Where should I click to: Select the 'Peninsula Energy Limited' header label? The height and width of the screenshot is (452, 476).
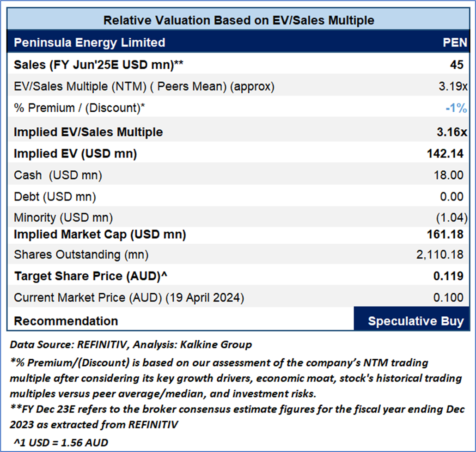point(90,42)
